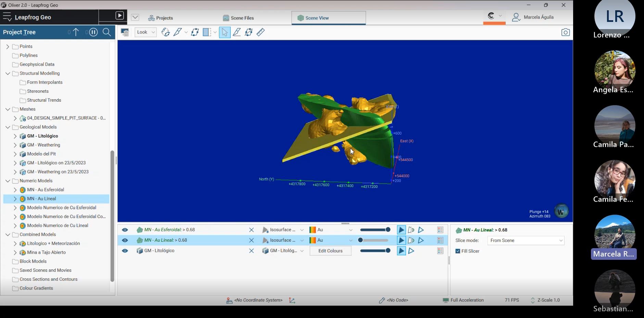644x318 pixels.
Task: Click Z-Scale 1.0 in status bar
Action: [x=548, y=300]
